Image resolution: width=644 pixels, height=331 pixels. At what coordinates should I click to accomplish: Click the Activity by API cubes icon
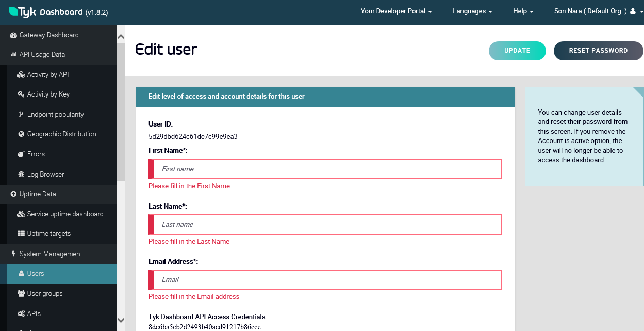click(x=21, y=75)
